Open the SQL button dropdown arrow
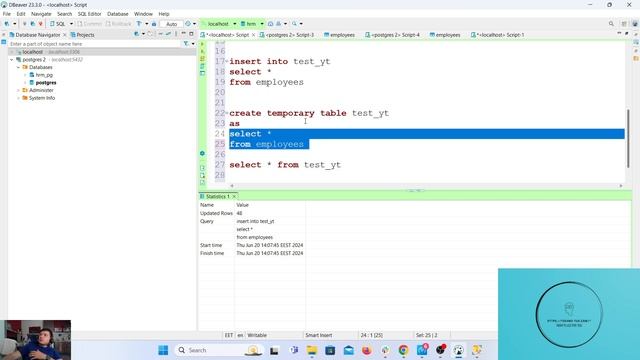Screen dimensions: 640x360 click(71, 24)
